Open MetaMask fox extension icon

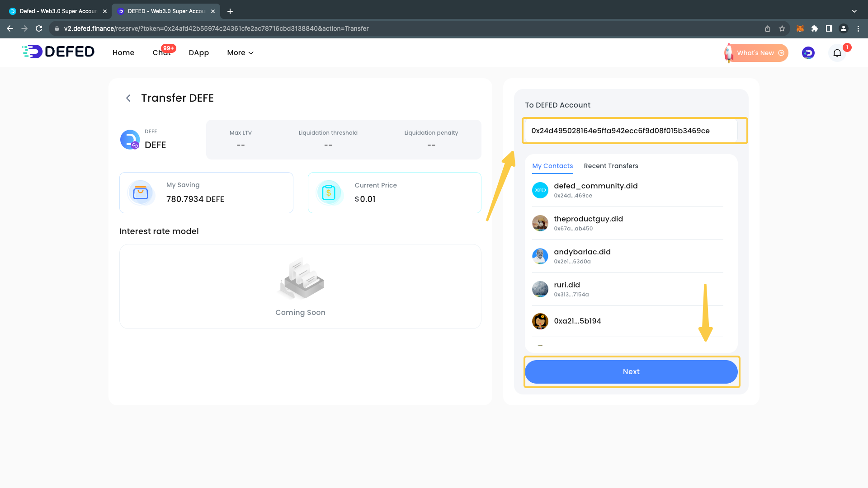pos(800,28)
